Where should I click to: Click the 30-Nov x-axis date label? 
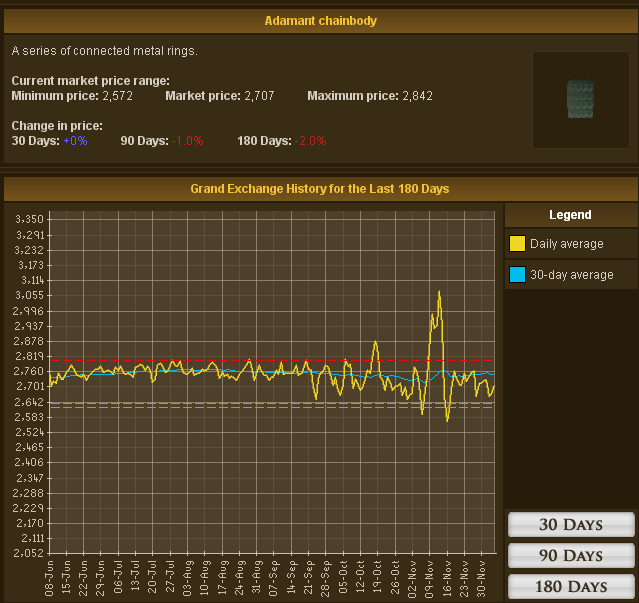tap(481, 579)
